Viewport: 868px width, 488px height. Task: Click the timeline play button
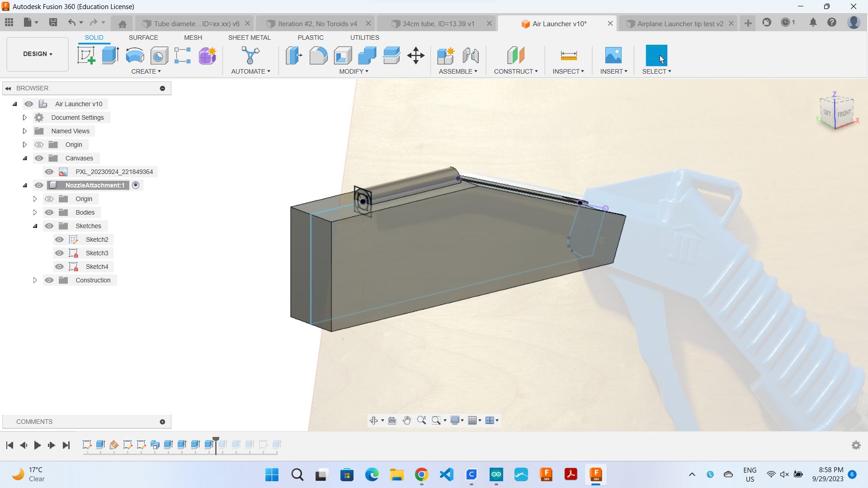coord(37,445)
